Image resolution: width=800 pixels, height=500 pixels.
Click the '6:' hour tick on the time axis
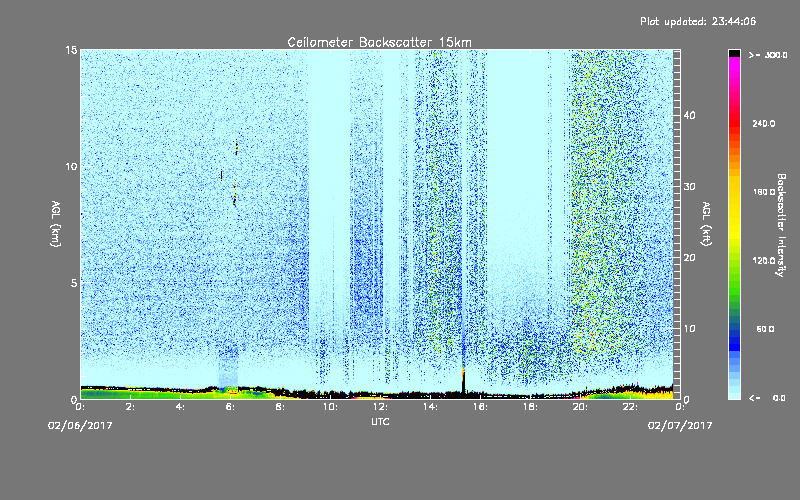tap(230, 407)
